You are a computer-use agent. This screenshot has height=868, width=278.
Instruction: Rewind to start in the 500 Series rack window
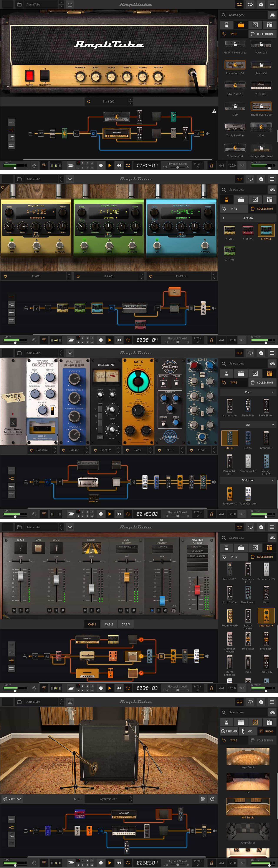pos(119,514)
